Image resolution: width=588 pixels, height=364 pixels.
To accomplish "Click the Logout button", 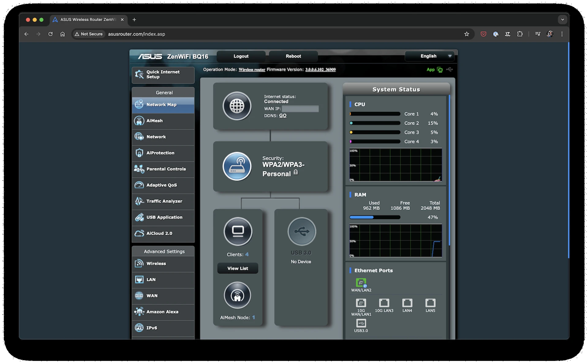I will click(x=241, y=56).
